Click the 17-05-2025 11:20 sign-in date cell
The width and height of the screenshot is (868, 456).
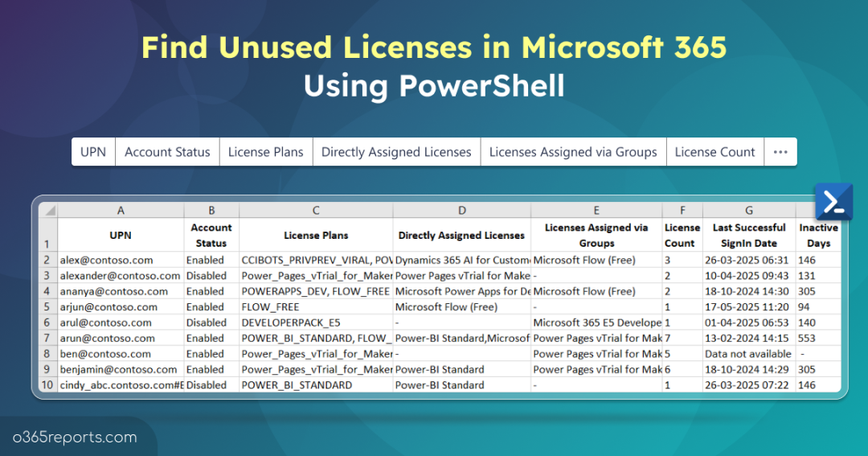(x=749, y=307)
